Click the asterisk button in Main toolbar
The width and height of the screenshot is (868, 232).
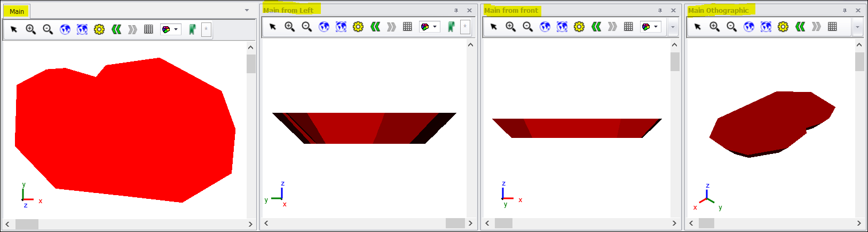tap(206, 29)
